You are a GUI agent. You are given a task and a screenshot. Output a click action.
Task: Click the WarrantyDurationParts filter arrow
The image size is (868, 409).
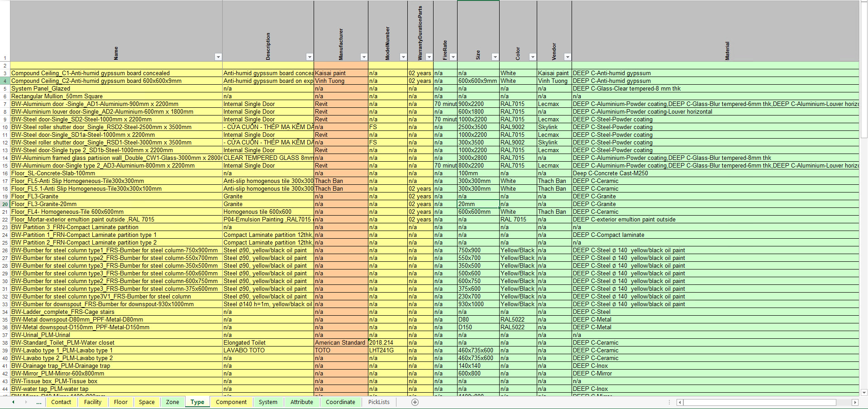click(x=429, y=57)
